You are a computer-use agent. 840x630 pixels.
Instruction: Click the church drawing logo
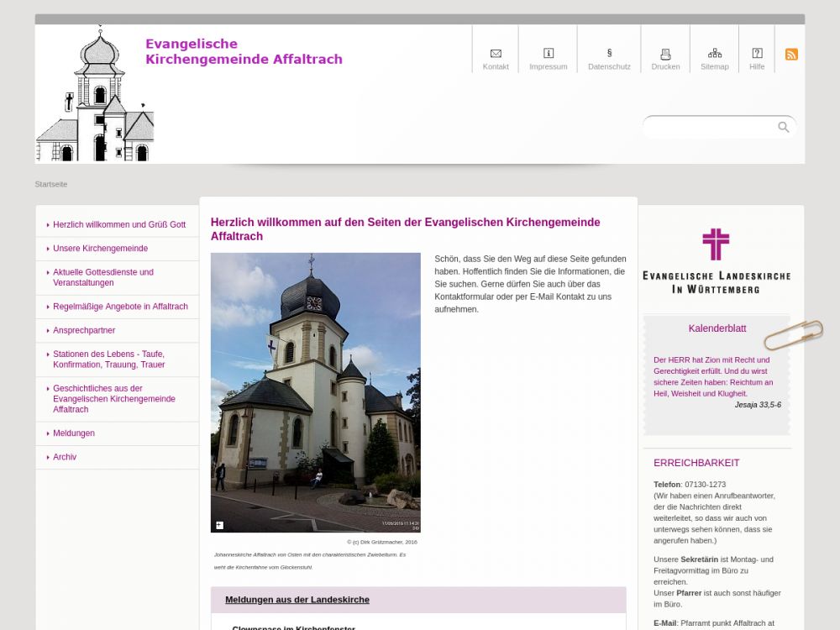pos(95,95)
